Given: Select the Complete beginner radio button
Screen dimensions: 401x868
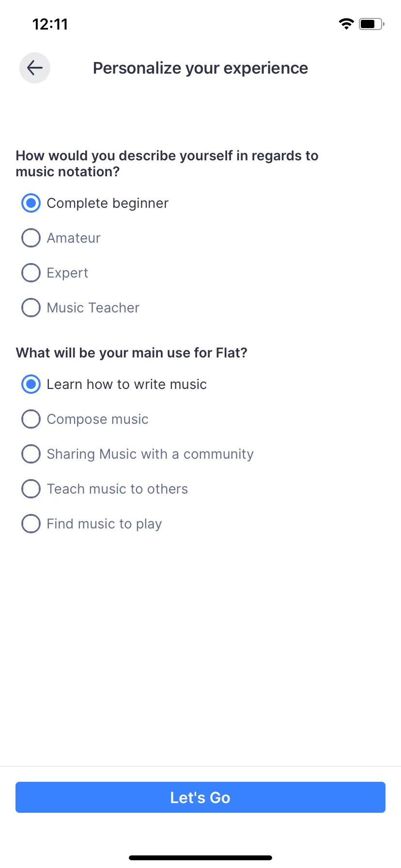Looking at the screenshot, I should 31,203.
